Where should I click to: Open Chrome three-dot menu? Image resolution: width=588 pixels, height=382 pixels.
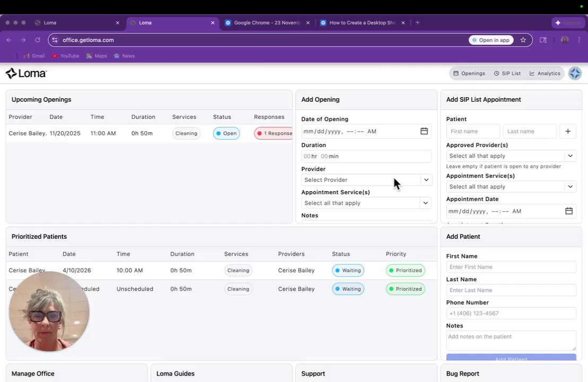pos(579,40)
